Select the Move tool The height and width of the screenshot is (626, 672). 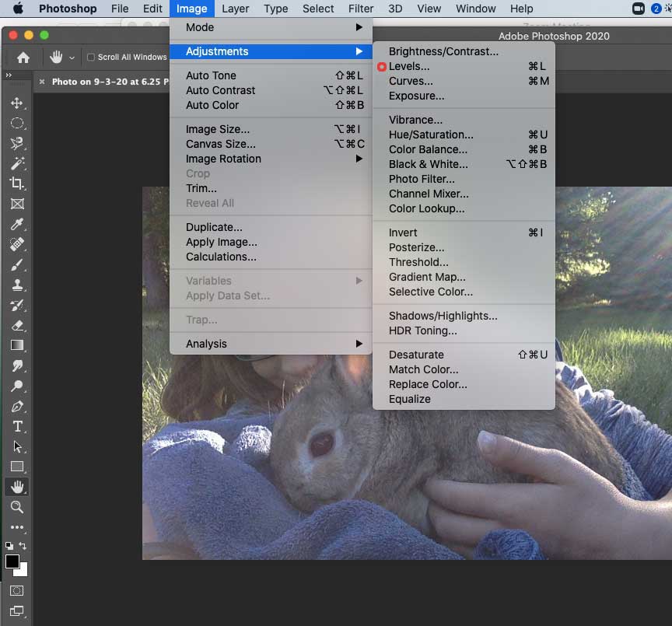click(17, 103)
